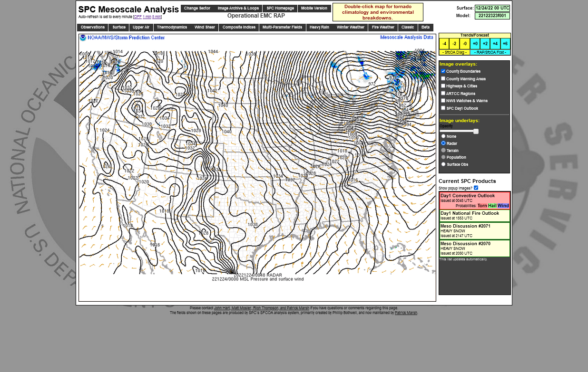Click the Operational EMC RAP heading
The height and width of the screenshot is (372, 588).
coord(256,16)
